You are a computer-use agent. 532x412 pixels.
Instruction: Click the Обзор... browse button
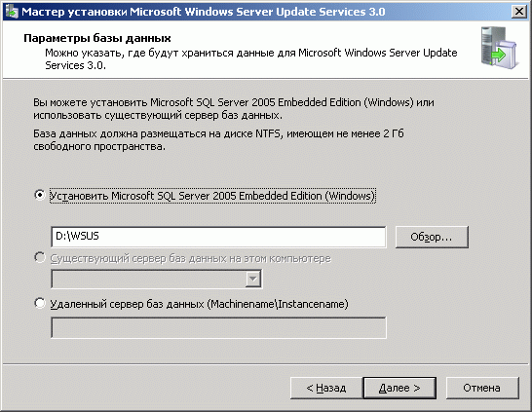coord(432,237)
